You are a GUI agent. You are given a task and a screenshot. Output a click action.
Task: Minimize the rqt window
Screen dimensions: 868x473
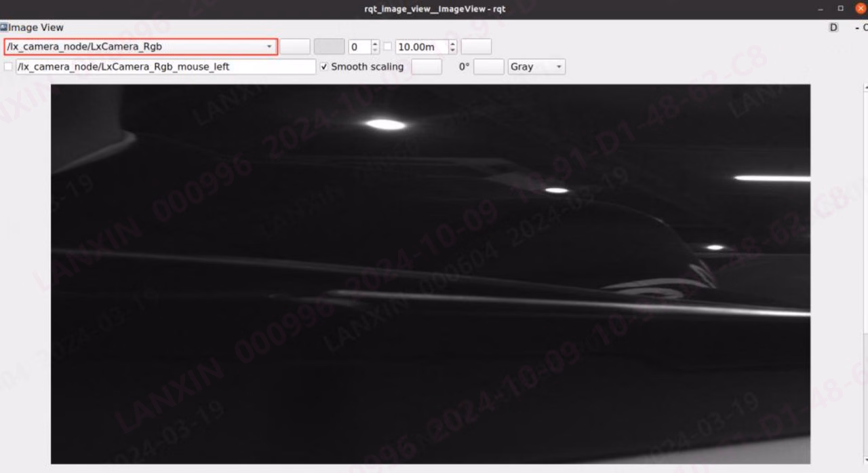(821, 9)
